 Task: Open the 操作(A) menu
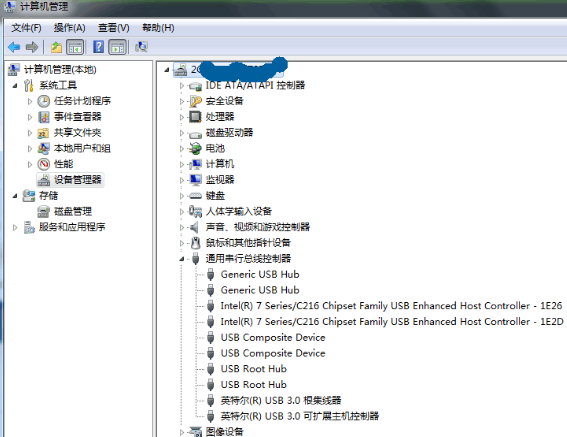tap(69, 28)
